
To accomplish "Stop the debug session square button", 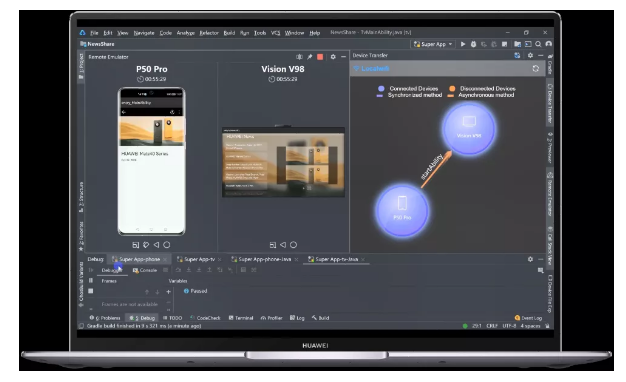I will point(91,291).
